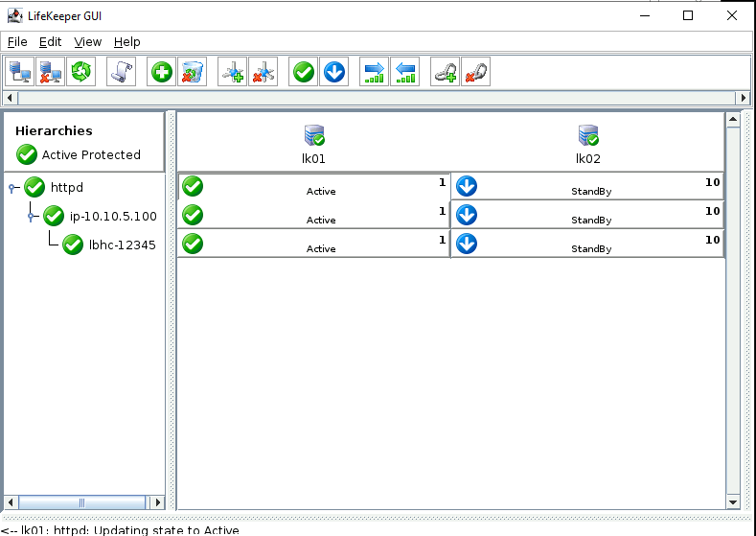Click the Add Dependency chain icon
The image size is (756, 536).
pyautogui.click(x=445, y=72)
